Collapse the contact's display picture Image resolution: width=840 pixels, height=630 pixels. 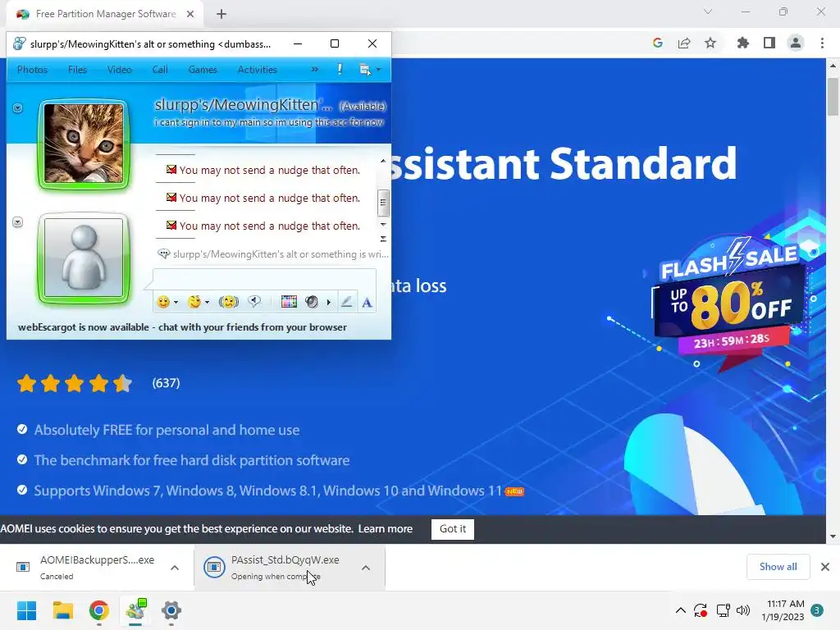tap(18, 108)
